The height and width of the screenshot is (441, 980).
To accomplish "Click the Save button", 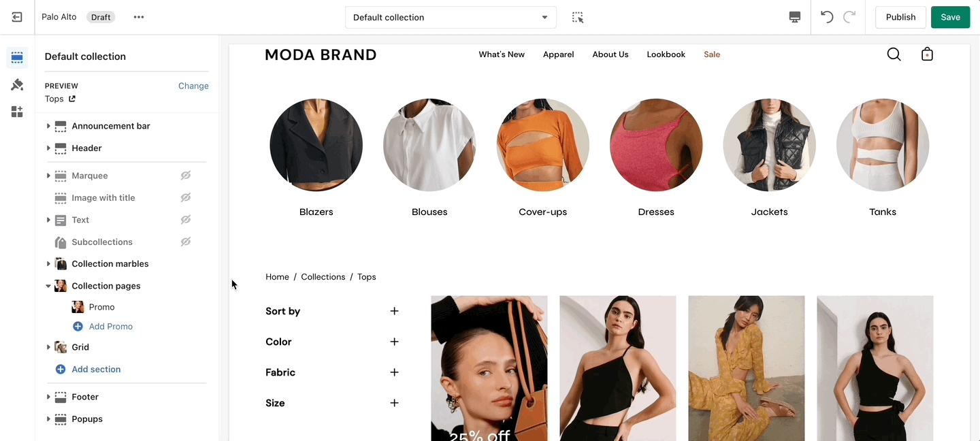I will tap(950, 17).
